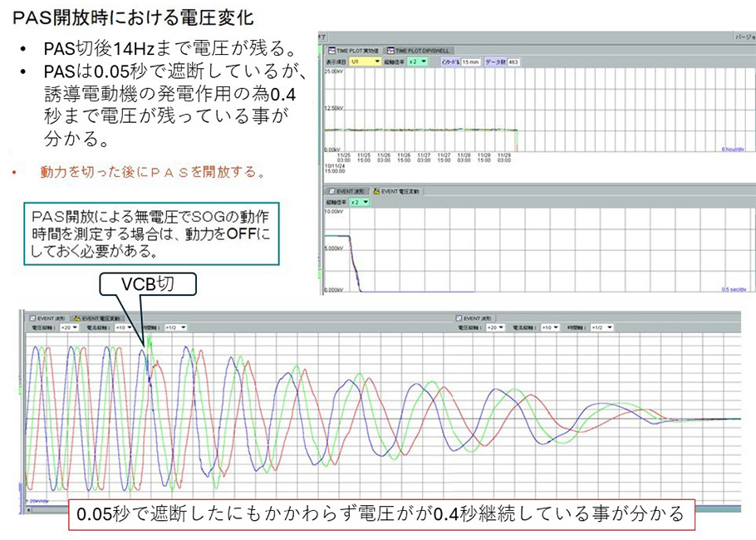The image size is (756, 540).
Task: Click the EVENT 電圧変動 tab icon in the bottom-left panel
Action: [77, 318]
